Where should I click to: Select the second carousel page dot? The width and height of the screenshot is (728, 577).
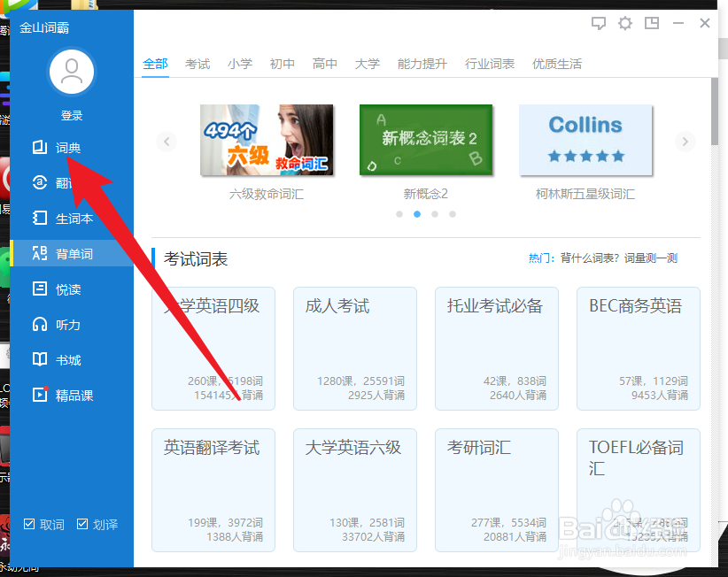(417, 214)
